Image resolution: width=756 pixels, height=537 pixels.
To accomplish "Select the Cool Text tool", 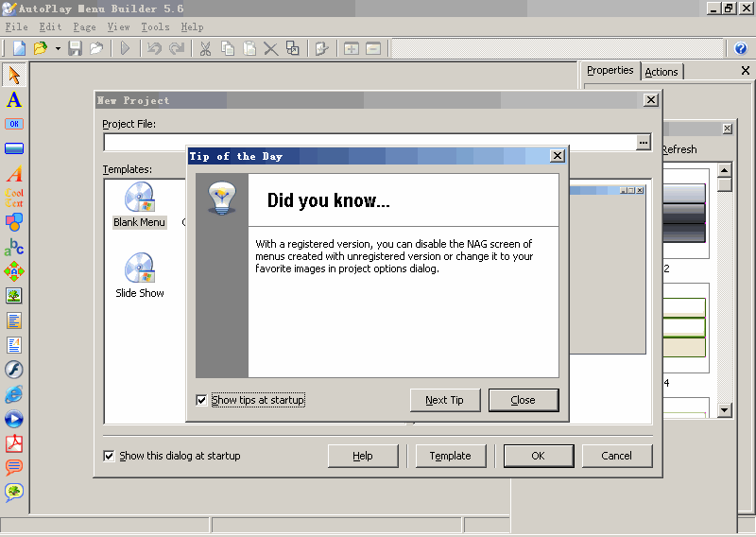I will tap(14, 198).
